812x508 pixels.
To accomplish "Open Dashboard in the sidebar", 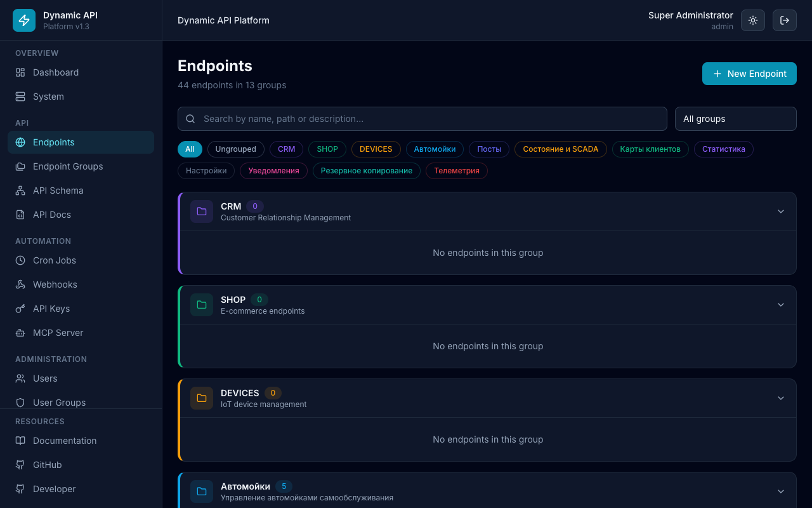I will (x=81, y=72).
